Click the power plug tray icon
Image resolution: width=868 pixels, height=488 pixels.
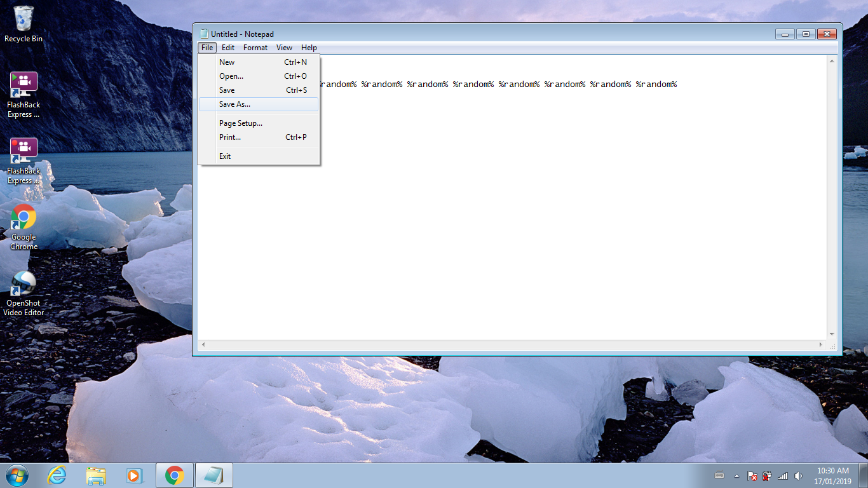768,475
